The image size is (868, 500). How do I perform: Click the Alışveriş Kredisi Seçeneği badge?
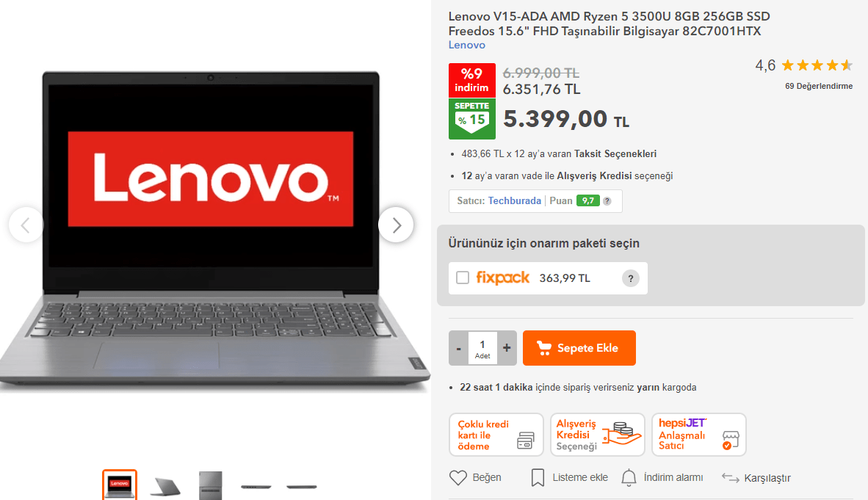click(x=598, y=435)
